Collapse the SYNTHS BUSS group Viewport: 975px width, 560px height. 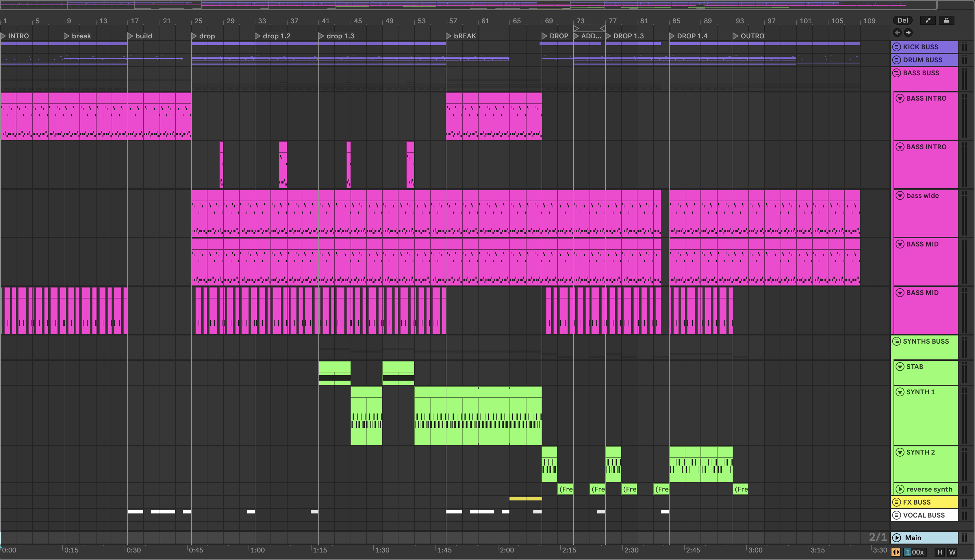point(897,341)
